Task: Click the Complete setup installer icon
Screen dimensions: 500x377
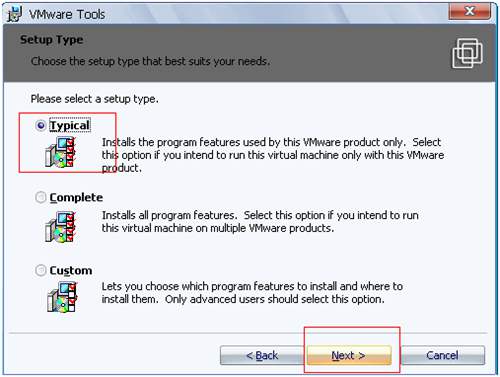Action: tap(61, 227)
